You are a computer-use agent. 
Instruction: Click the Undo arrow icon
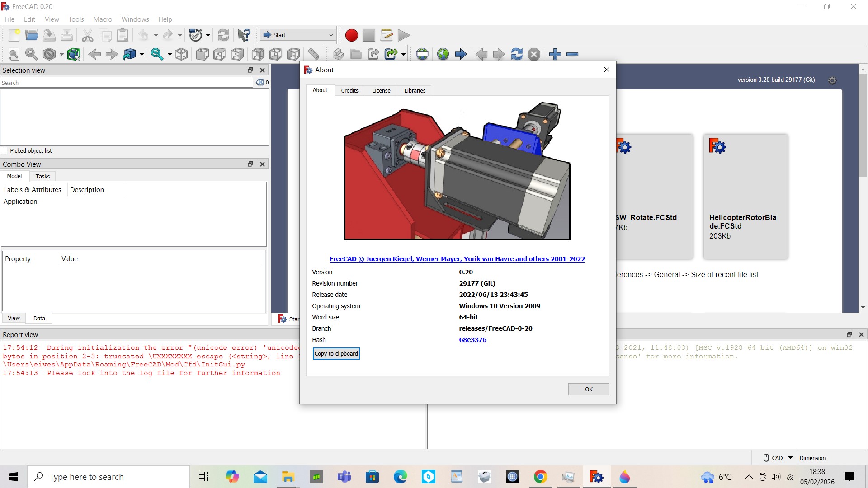click(x=143, y=35)
